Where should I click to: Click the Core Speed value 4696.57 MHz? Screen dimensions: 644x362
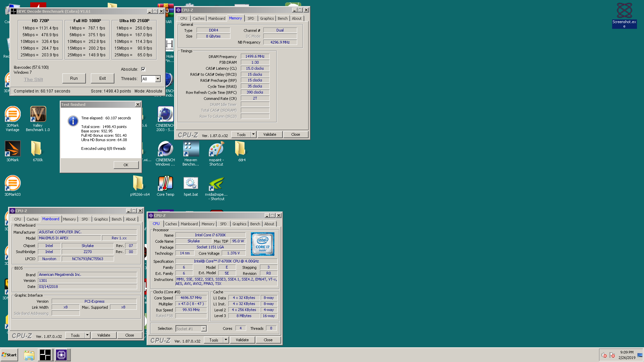tap(191, 298)
